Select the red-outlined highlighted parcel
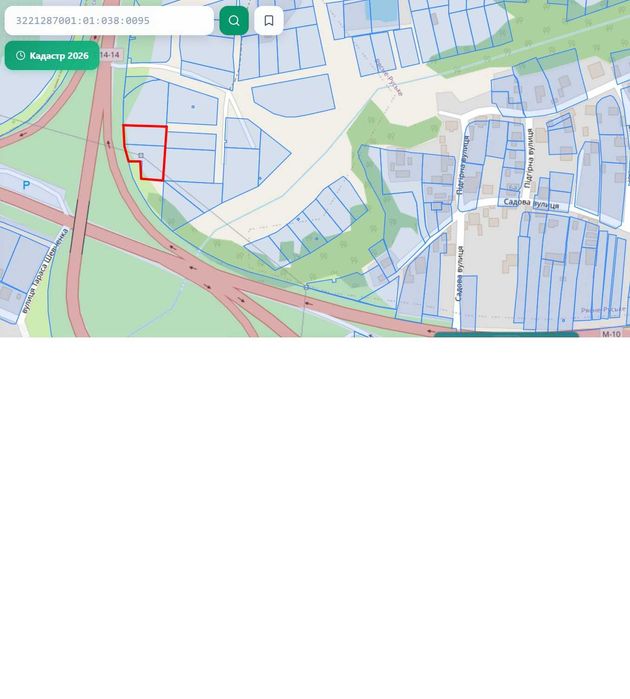 [x=145, y=152]
